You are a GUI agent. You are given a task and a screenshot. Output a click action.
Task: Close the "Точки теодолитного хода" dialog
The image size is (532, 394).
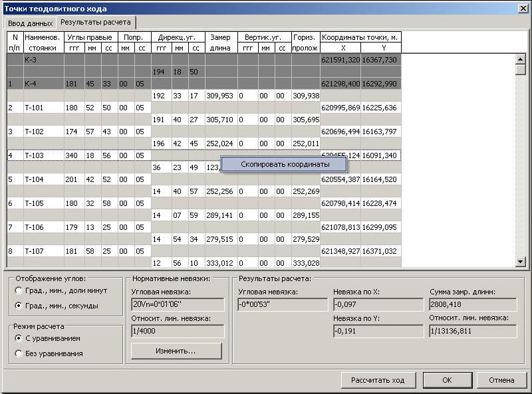(523, 7)
